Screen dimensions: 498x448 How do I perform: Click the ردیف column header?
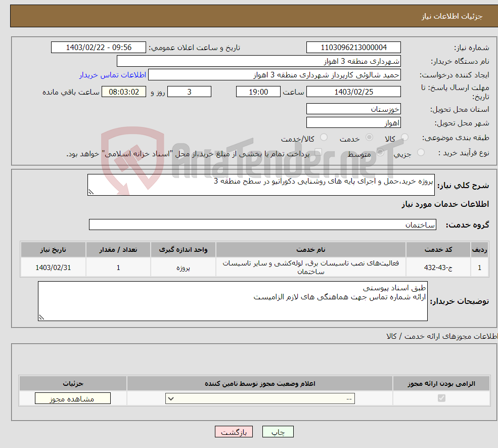[480, 250]
